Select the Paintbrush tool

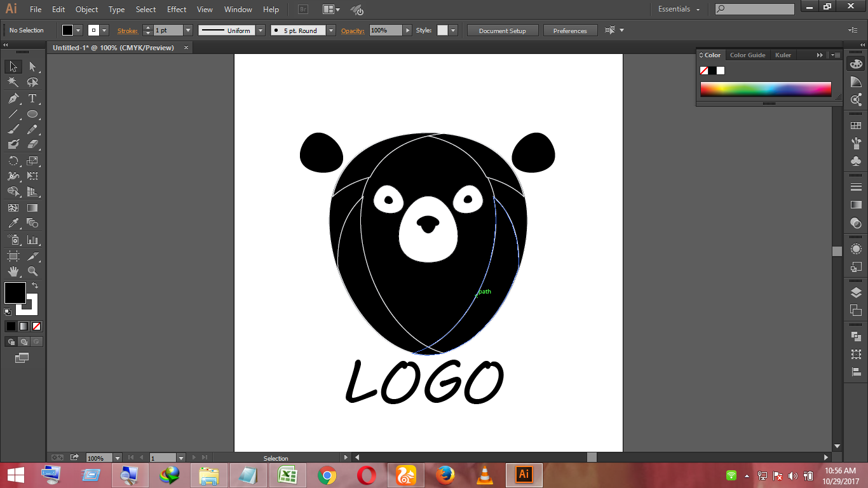(13, 130)
